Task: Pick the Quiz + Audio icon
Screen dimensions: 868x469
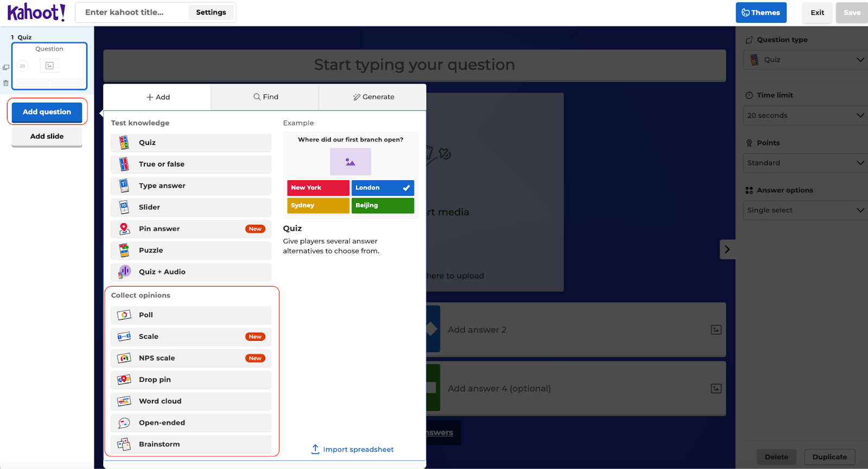Action: coord(124,272)
